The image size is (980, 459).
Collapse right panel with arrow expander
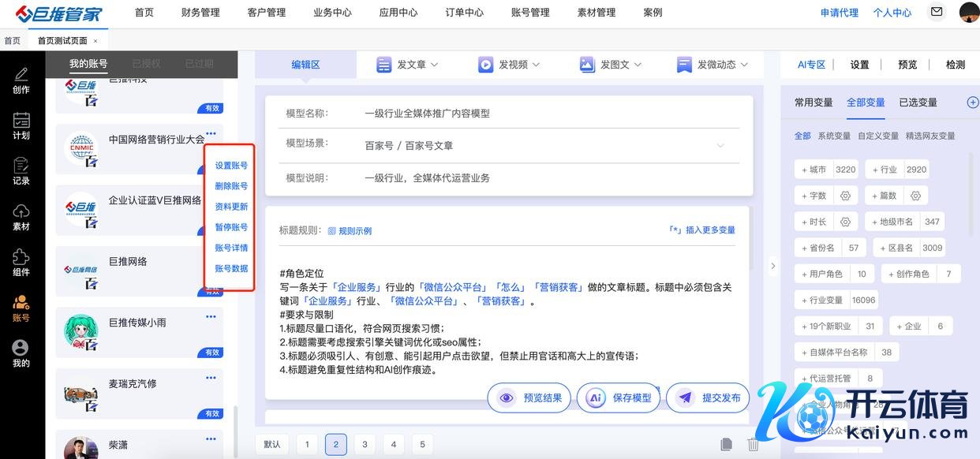click(772, 267)
